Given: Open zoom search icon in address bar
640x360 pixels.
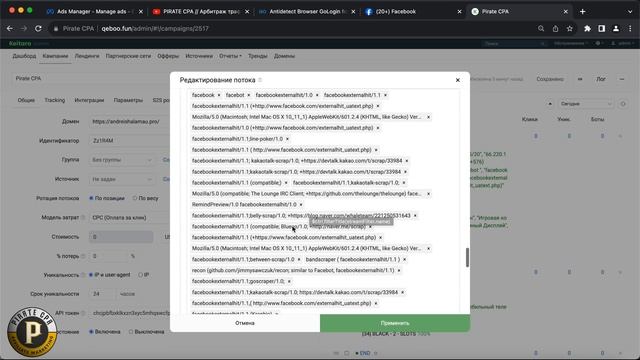Looking at the screenshot, I should tap(541, 29).
